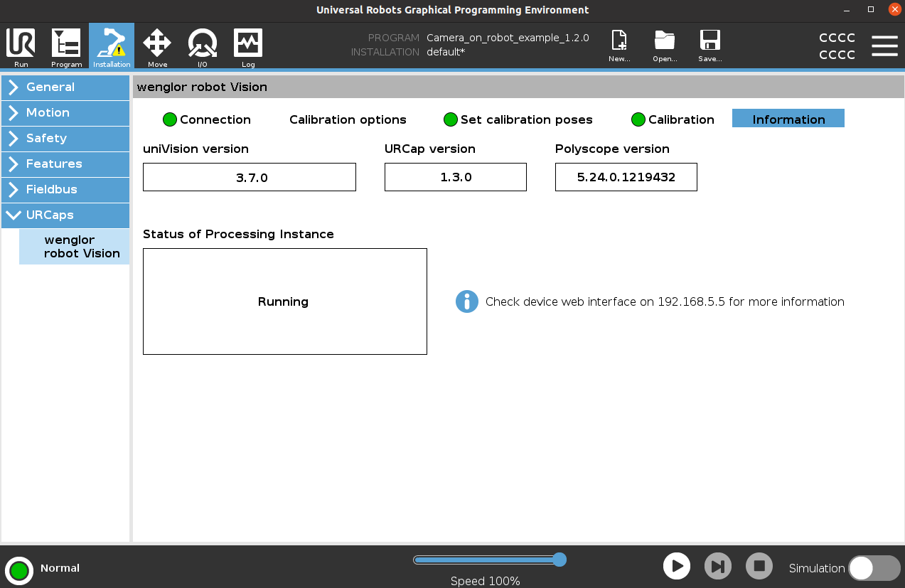Expand the Motion section

[65, 113]
